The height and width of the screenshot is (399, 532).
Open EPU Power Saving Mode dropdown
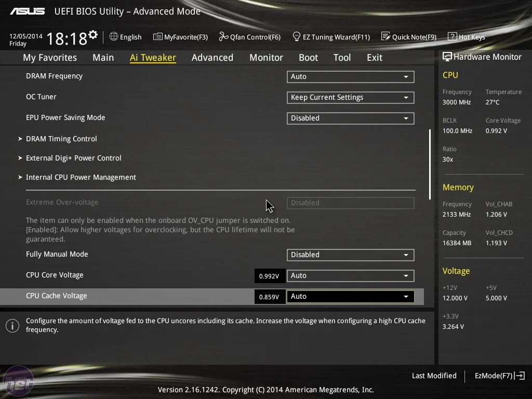(x=351, y=118)
